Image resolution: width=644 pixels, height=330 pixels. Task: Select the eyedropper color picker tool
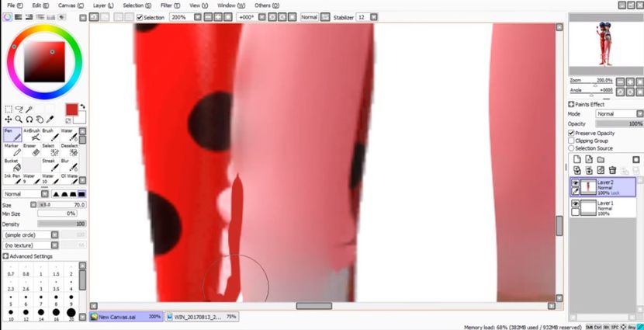pyautogui.click(x=50, y=120)
